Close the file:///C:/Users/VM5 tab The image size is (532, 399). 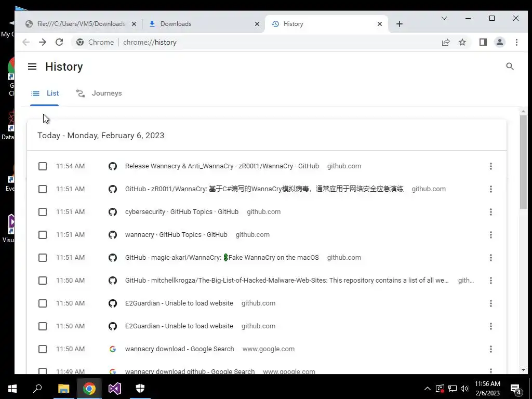pyautogui.click(x=134, y=24)
